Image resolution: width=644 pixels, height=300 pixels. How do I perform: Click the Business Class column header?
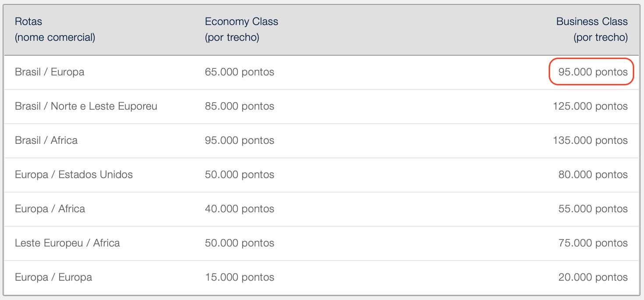click(592, 29)
